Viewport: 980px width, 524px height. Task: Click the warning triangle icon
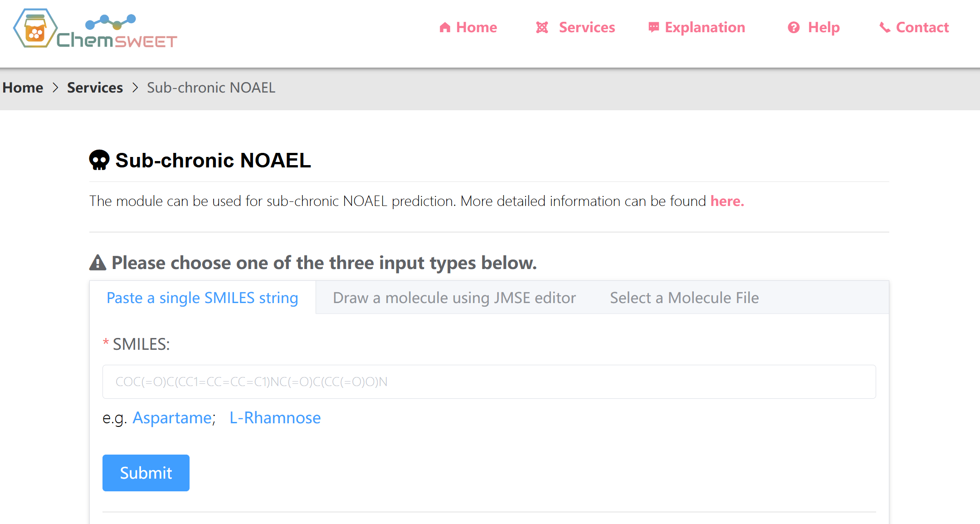coord(98,263)
